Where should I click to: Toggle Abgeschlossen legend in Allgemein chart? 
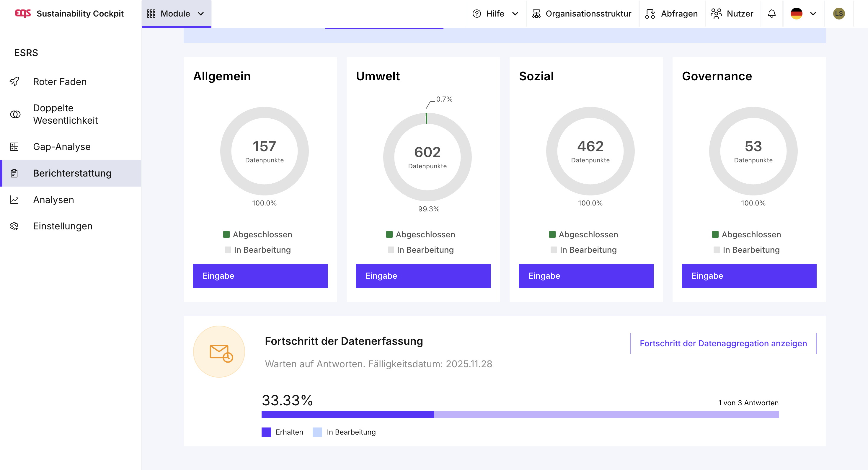(x=258, y=234)
